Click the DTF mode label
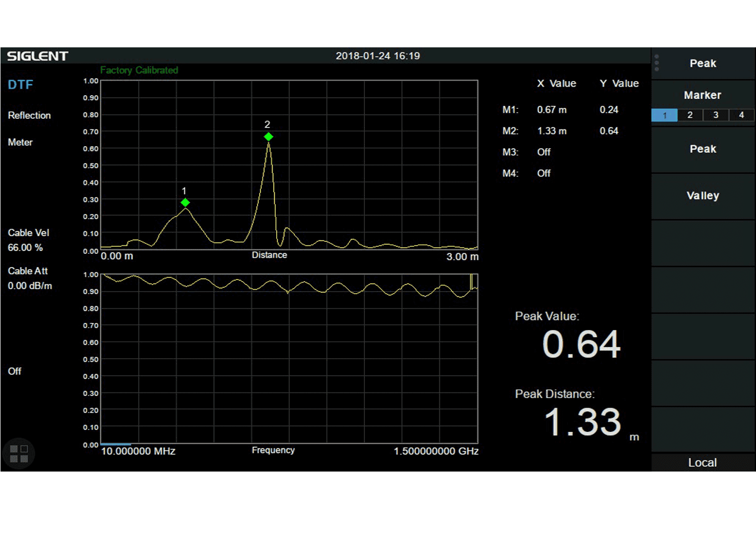This screenshot has height=534, width=756. [20, 85]
